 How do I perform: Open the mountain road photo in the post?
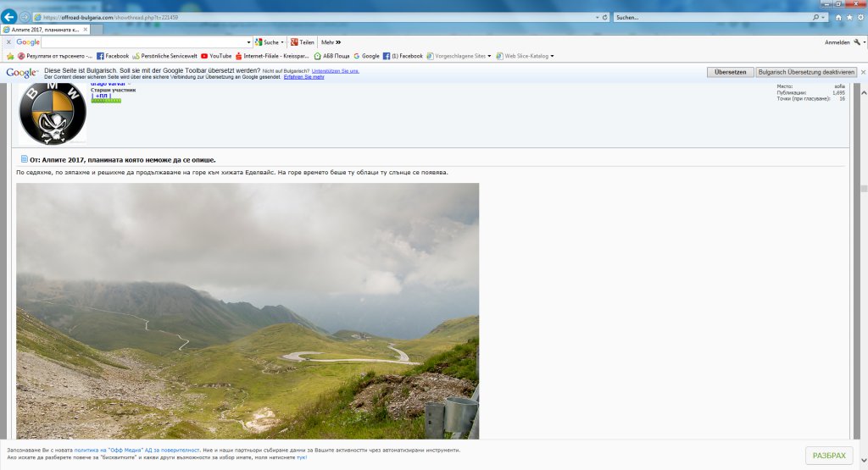[x=248, y=312]
